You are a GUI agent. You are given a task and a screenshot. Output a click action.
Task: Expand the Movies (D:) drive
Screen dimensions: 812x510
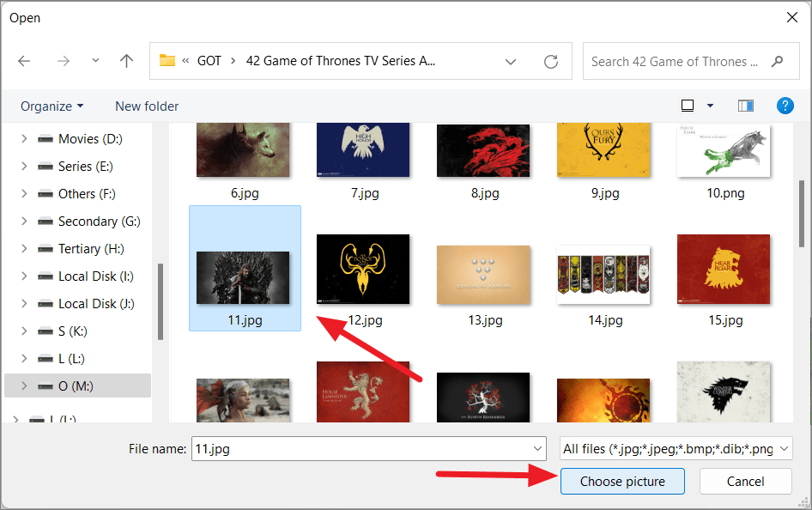click(x=24, y=138)
